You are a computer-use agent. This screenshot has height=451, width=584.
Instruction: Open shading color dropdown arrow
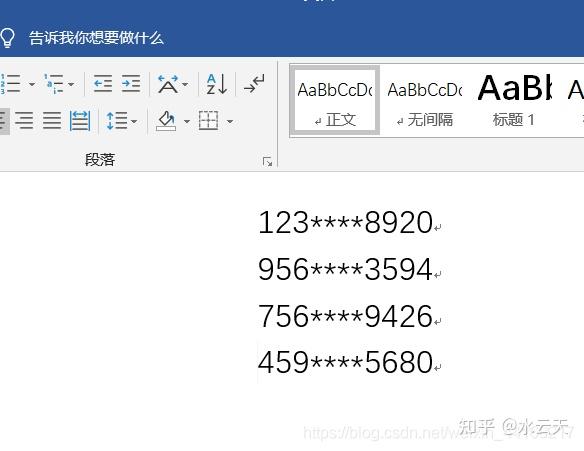click(x=187, y=121)
